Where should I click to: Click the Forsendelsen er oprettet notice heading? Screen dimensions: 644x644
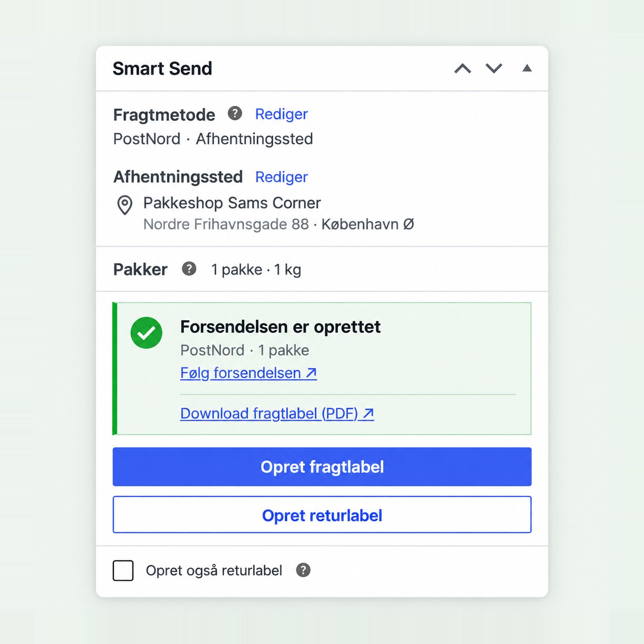tap(280, 327)
